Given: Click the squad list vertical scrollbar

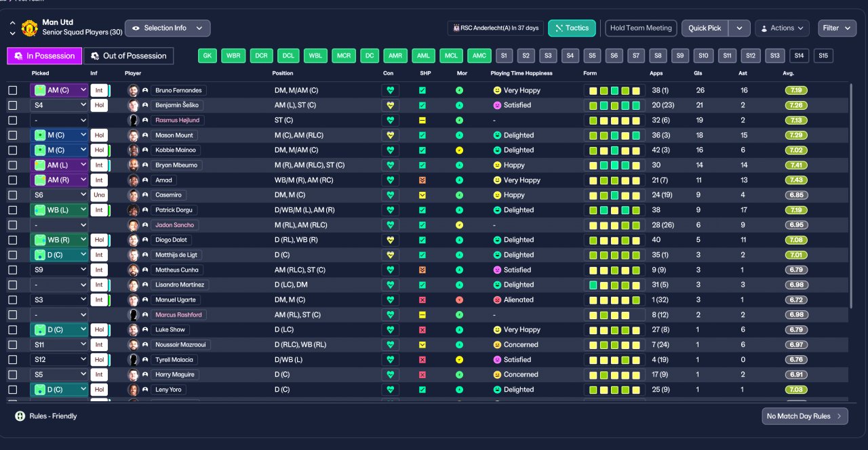Looking at the screenshot, I should [x=851, y=195].
